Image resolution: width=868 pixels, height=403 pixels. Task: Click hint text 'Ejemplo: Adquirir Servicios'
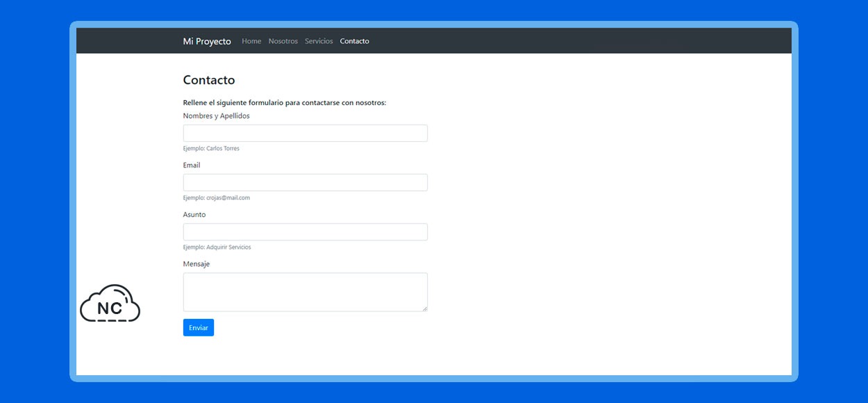click(x=217, y=247)
